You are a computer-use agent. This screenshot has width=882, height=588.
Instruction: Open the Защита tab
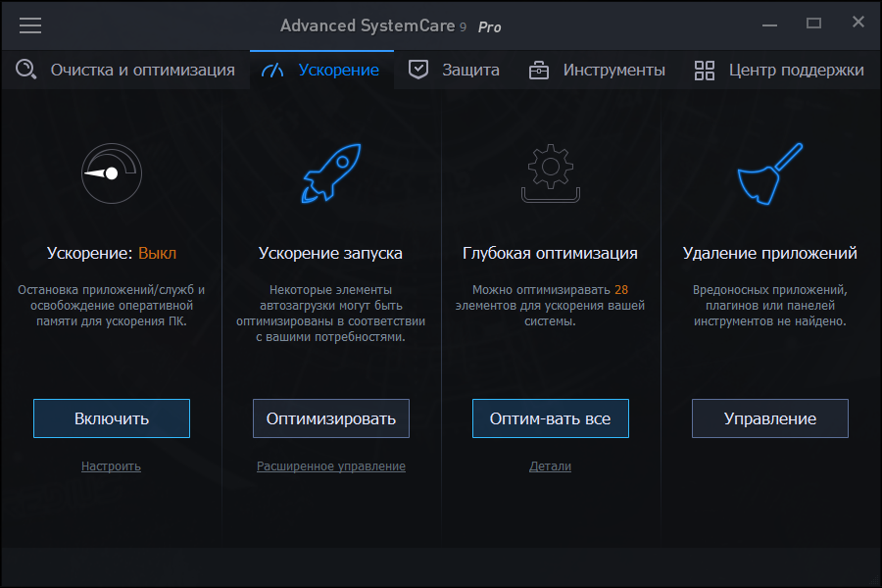tap(454, 70)
